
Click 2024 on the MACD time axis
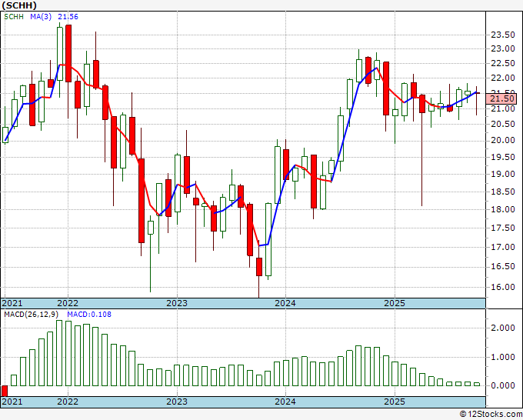click(285, 402)
